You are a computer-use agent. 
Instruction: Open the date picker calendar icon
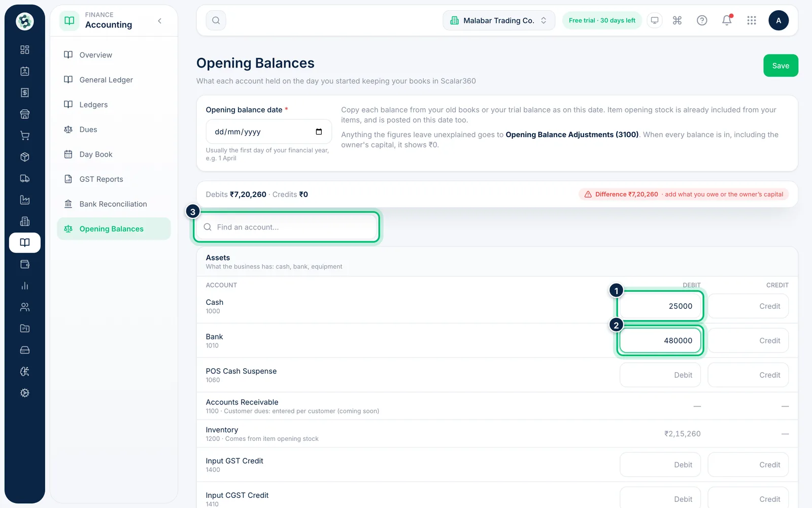(x=319, y=132)
